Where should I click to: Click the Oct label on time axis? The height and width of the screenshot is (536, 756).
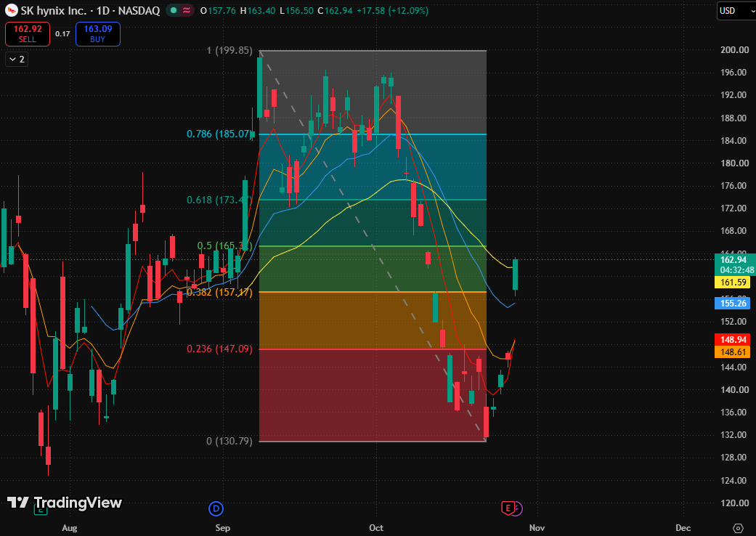click(x=376, y=528)
